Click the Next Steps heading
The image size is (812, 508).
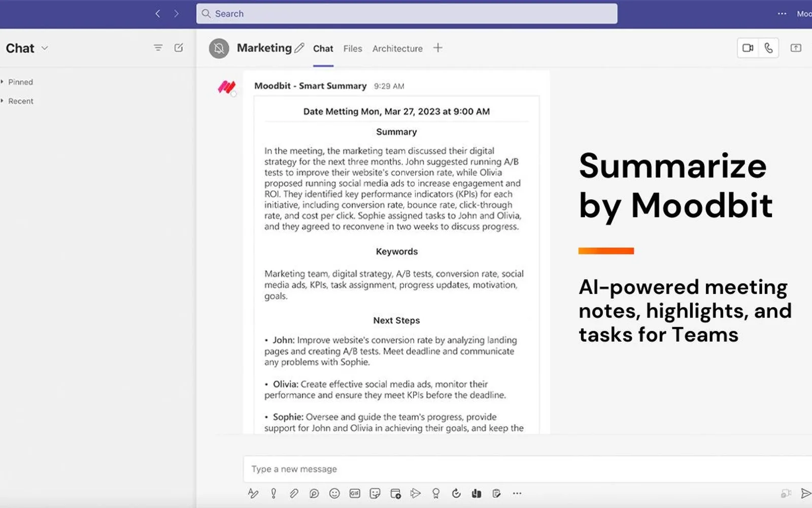[x=396, y=321]
